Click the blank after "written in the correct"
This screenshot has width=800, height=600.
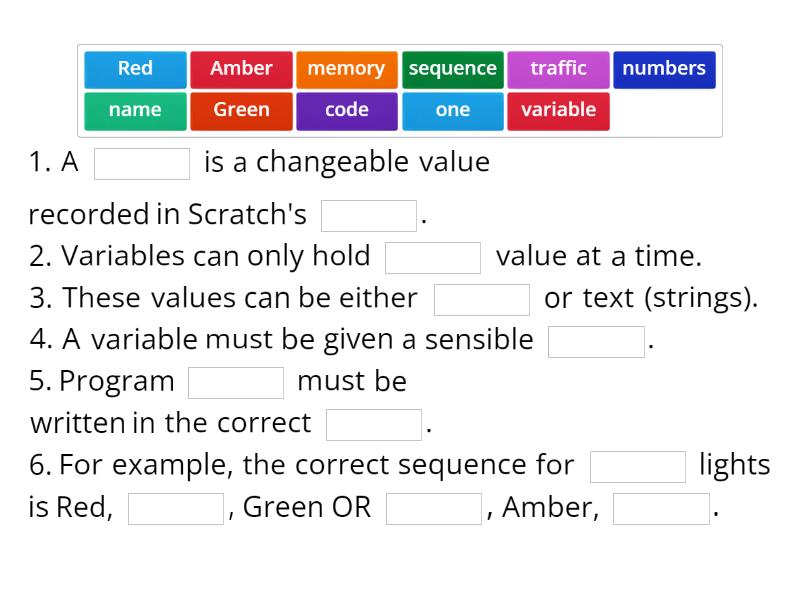[373, 424]
